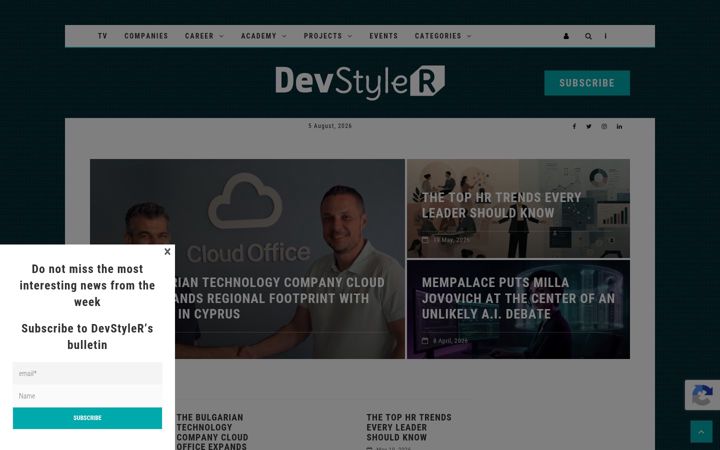Viewport: 720px width, 450px height.
Task: Open the TV menu item
Action: [102, 36]
